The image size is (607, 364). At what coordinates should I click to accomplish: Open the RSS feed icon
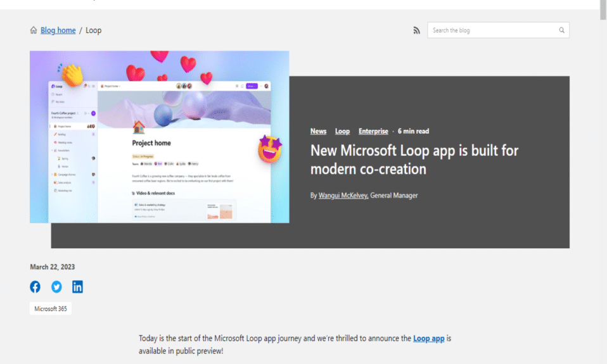coord(416,30)
